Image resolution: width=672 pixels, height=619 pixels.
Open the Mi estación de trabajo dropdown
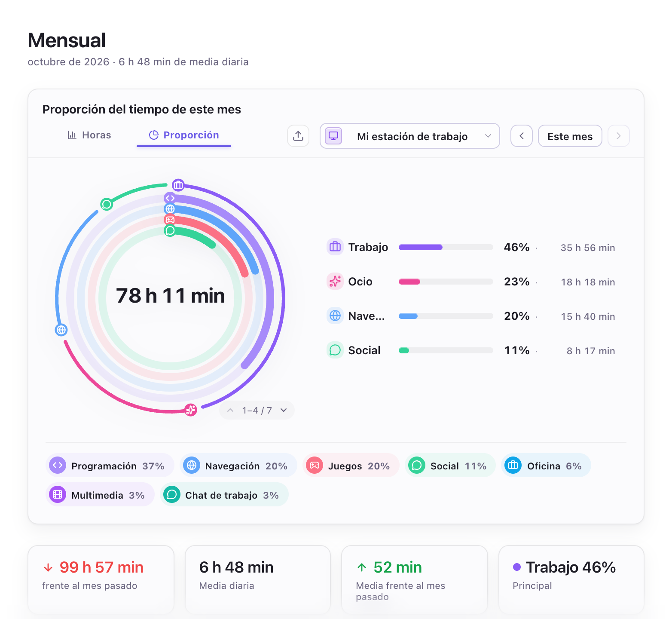(410, 136)
